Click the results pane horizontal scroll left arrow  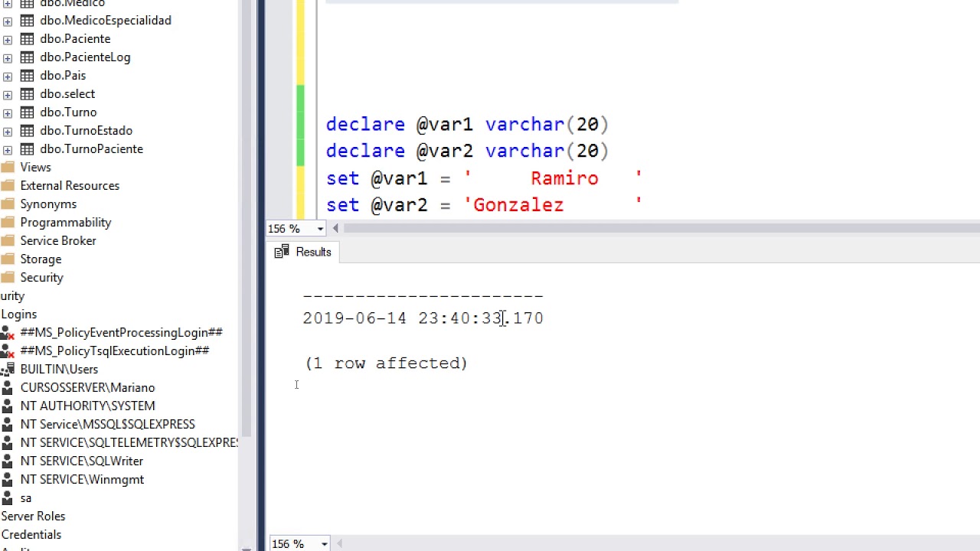339,544
